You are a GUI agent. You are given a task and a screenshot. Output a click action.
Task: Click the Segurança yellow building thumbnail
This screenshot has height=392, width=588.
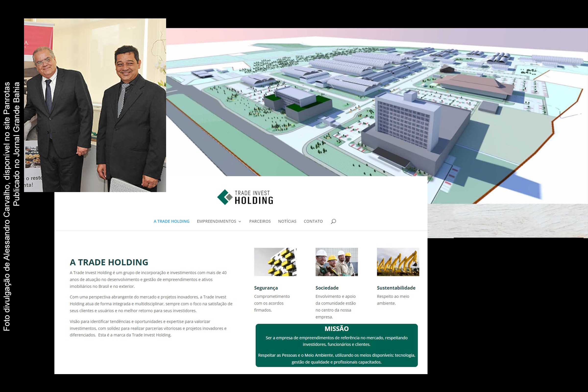click(x=275, y=262)
